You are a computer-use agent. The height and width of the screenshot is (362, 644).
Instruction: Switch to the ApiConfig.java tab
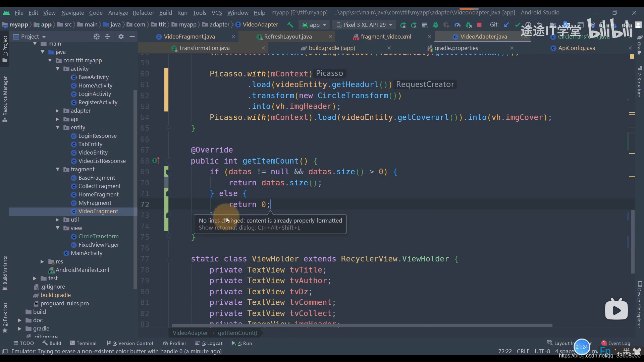point(577,48)
